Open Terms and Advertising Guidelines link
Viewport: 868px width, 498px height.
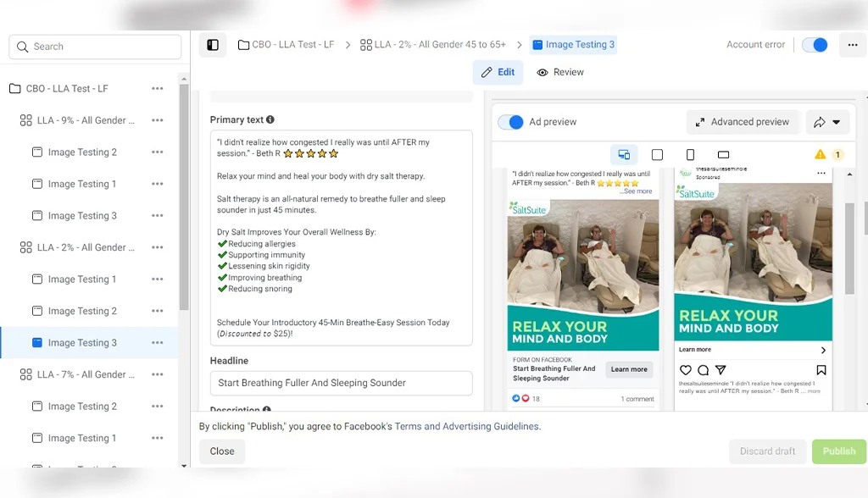tap(467, 427)
